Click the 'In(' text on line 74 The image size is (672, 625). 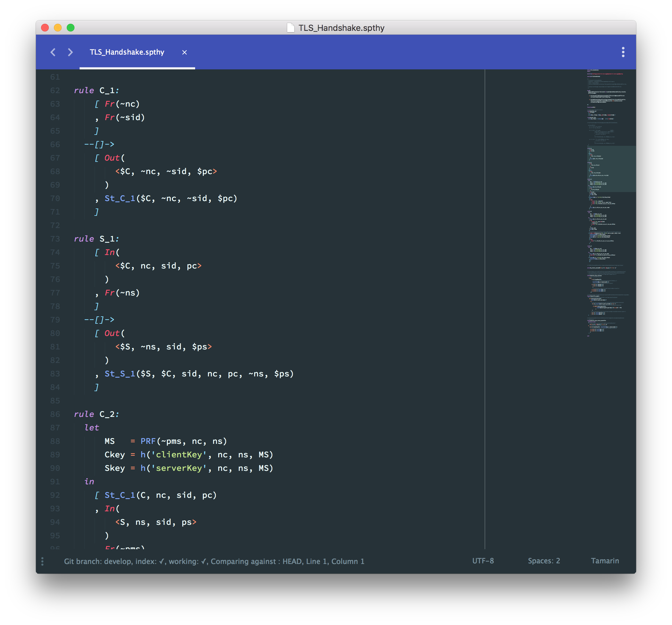point(112,252)
